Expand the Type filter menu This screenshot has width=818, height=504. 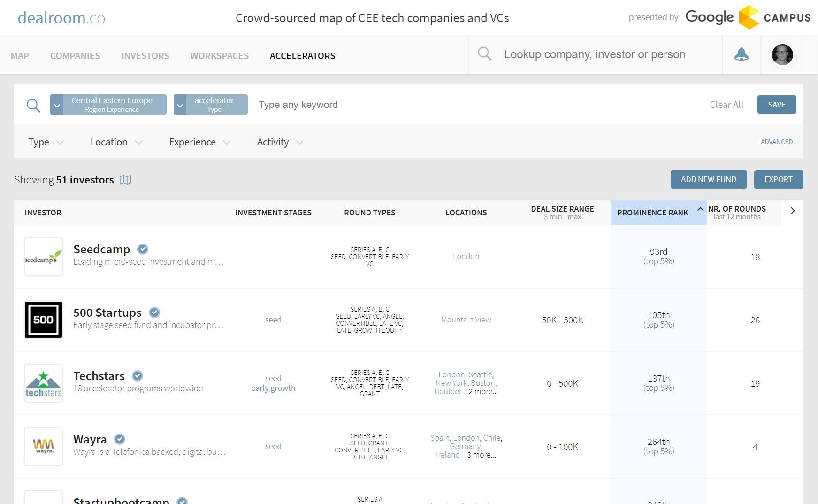46,142
